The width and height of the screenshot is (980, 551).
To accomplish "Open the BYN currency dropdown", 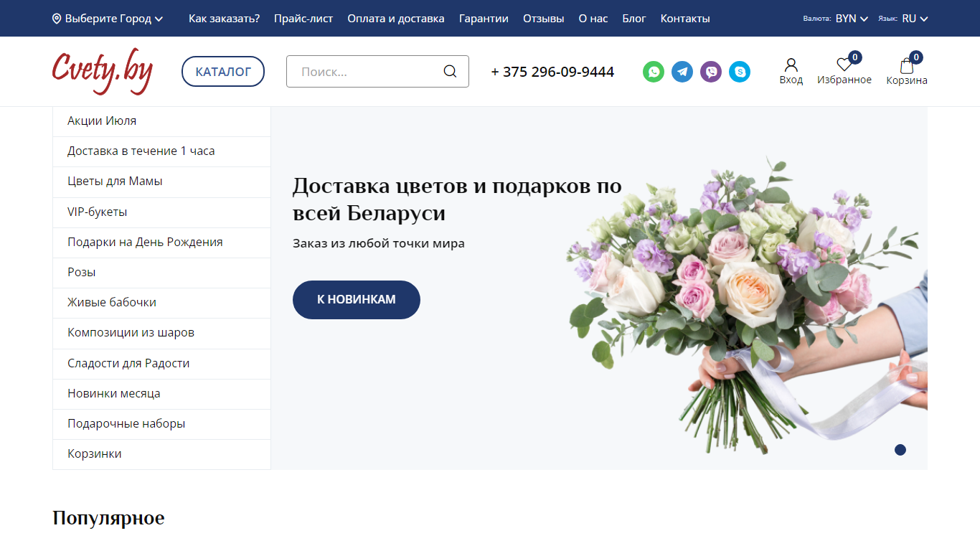I will click(852, 19).
